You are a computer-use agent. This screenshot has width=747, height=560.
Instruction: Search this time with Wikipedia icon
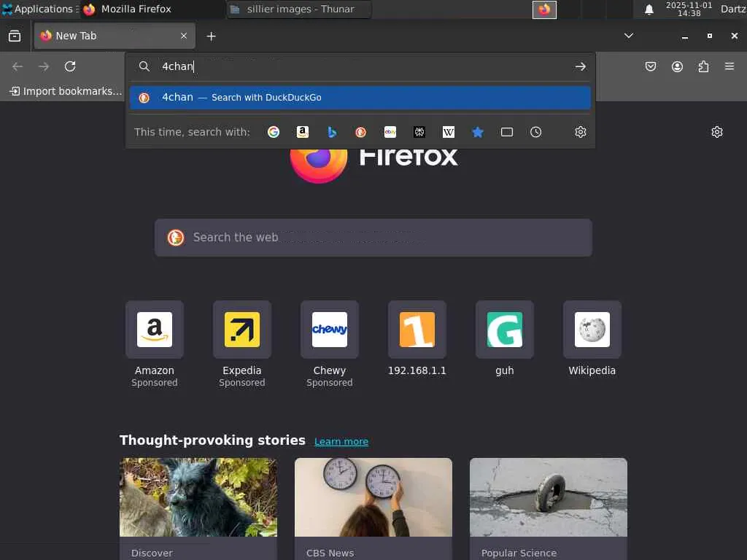point(449,132)
